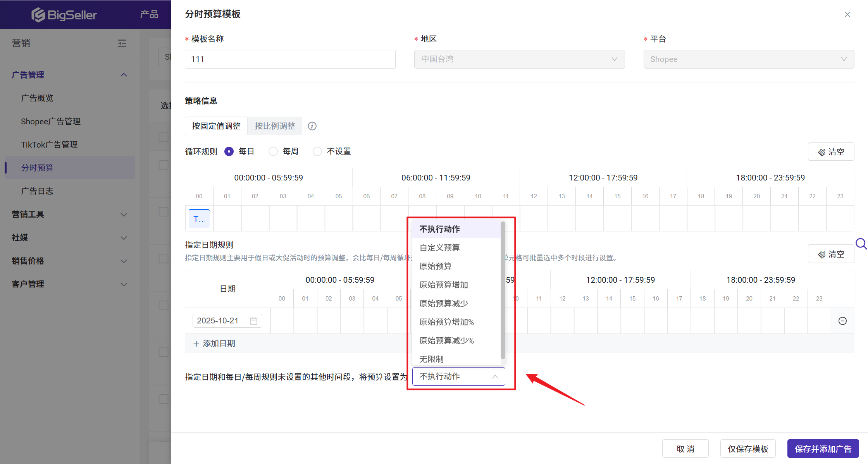Select the 不设置 radio option
868x464 pixels.
(x=317, y=151)
